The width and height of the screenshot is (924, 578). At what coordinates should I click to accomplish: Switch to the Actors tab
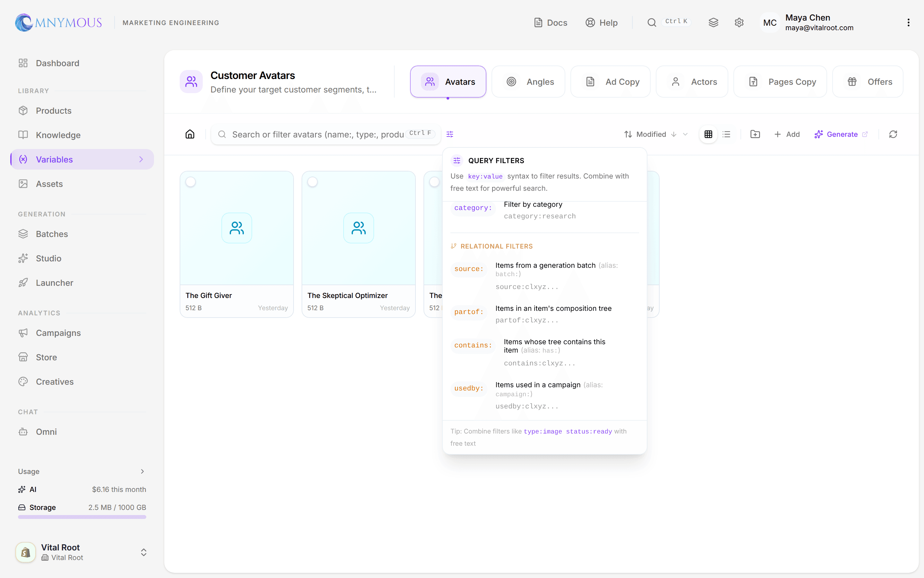[x=692, y=82]
